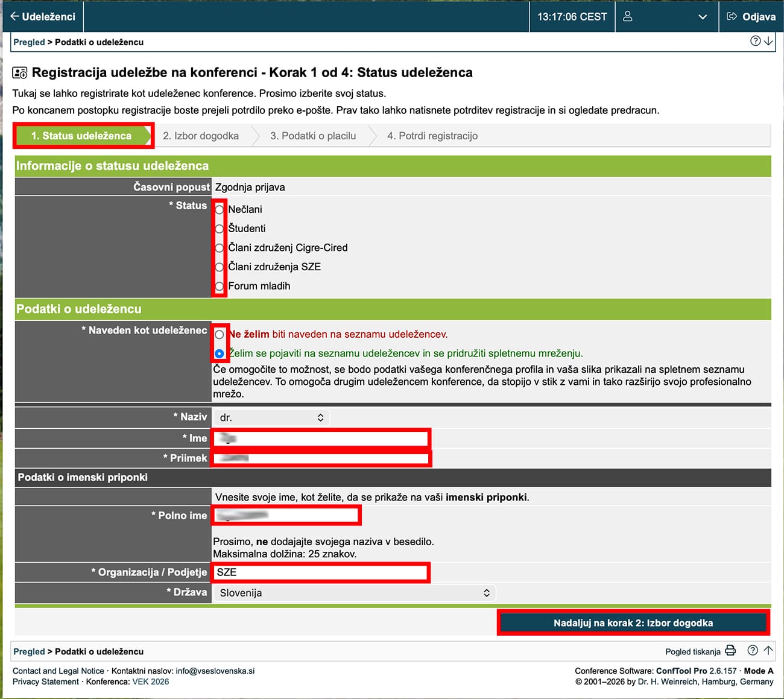Open the Naziv dropdown showing dr.

[x=271, y=417]
